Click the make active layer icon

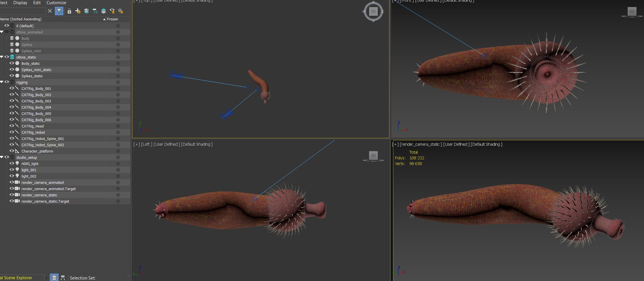click(x=103, y=11)
